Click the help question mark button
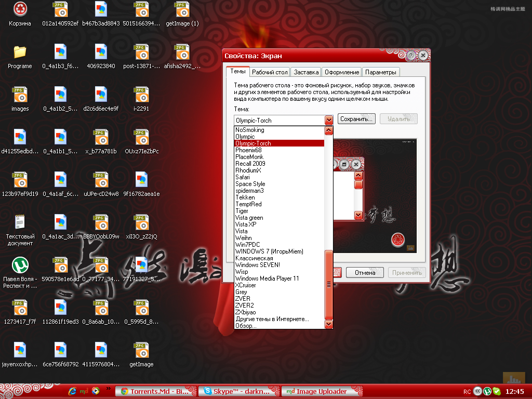 pyautogui.click(x=411, y=56)
